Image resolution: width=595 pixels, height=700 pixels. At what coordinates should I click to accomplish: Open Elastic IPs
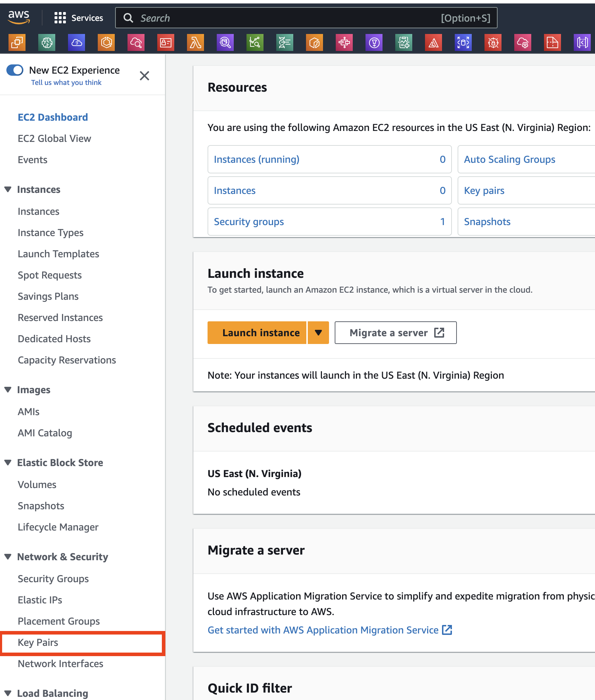pos(40,600)
